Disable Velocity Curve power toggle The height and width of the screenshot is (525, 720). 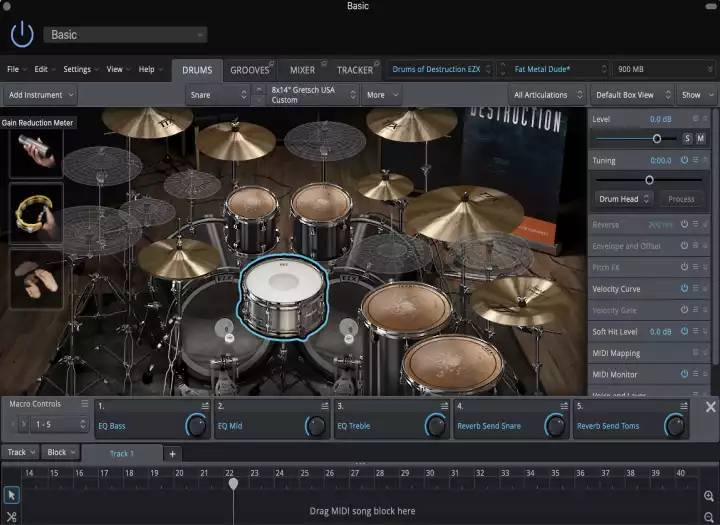click(684, 288)
